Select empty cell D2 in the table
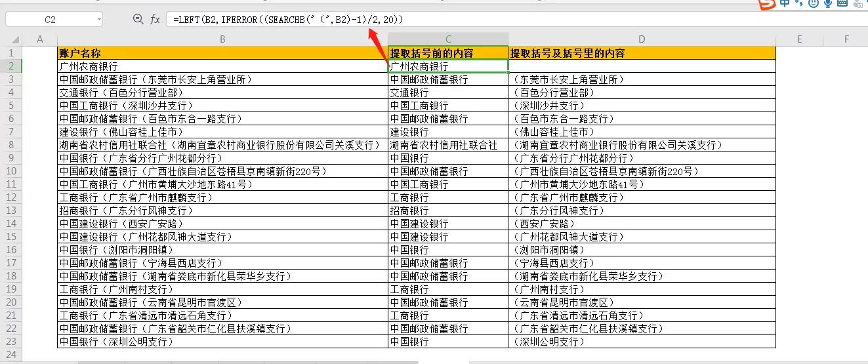The height and width of the screenshot is (364, 868). [x=642, y=66]
